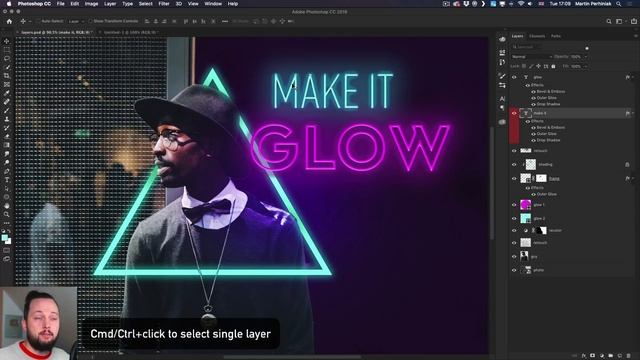The height and width of the screenshot is (360, 640).
Task: Collapse effects of triangle layer
Action: coord(633,178)
